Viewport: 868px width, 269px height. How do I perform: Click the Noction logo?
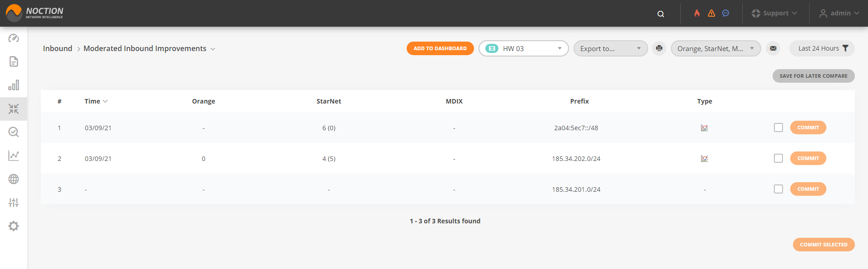point(34,13)
